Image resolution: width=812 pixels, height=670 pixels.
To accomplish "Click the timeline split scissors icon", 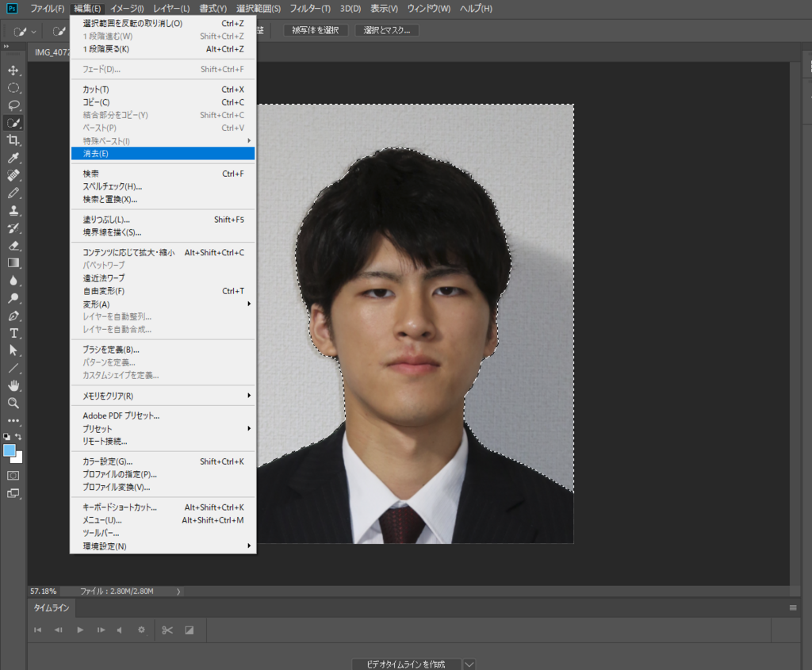I will [x=167, y=630].
